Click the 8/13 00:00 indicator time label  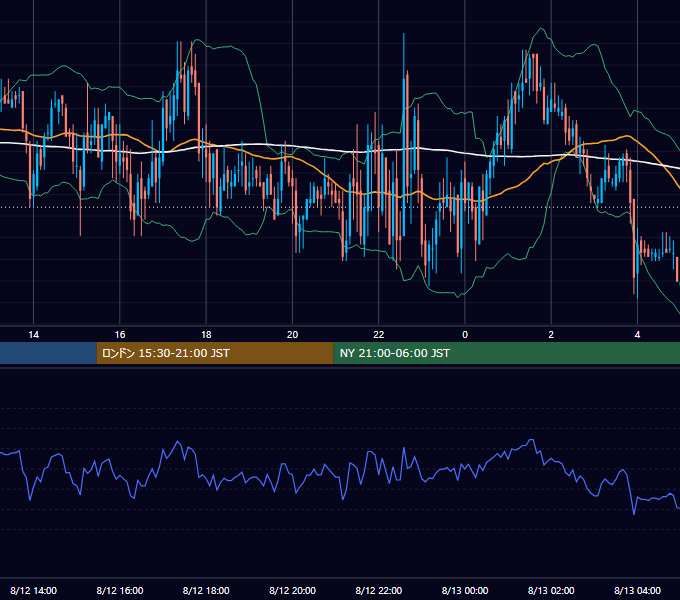(465, 590)
